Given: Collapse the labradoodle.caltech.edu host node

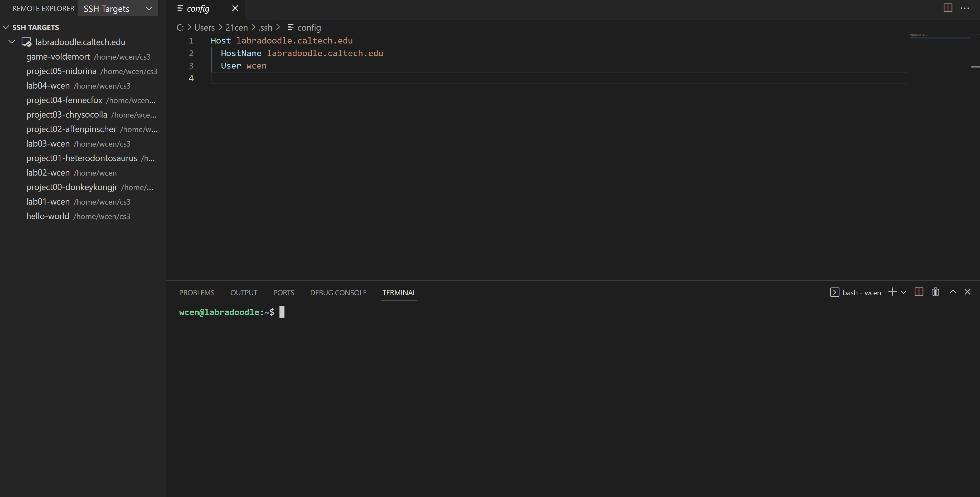Looking at the screenshot, I should pos(12,42).
